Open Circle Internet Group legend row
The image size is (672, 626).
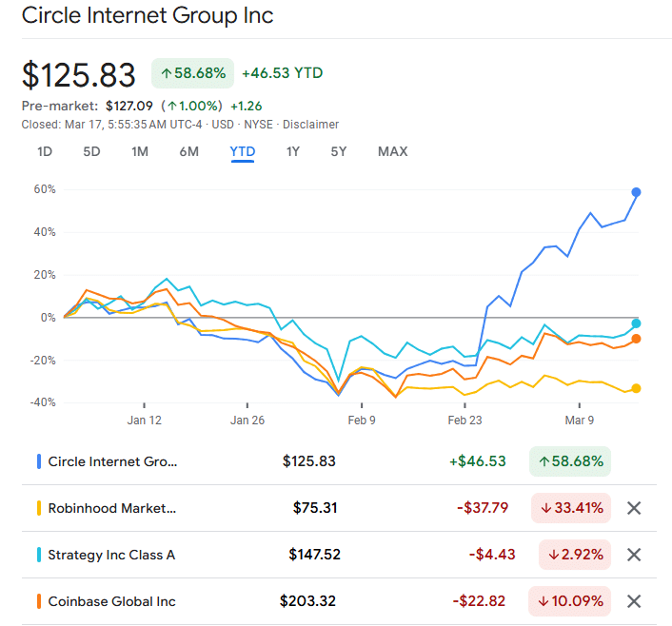click(x=112, y=461)
